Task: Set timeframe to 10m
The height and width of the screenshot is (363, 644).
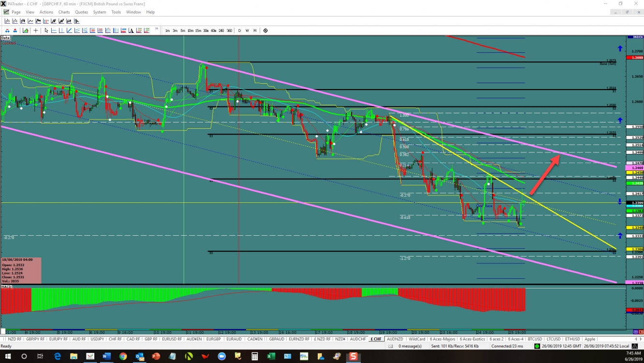Action: coord(190,30)
